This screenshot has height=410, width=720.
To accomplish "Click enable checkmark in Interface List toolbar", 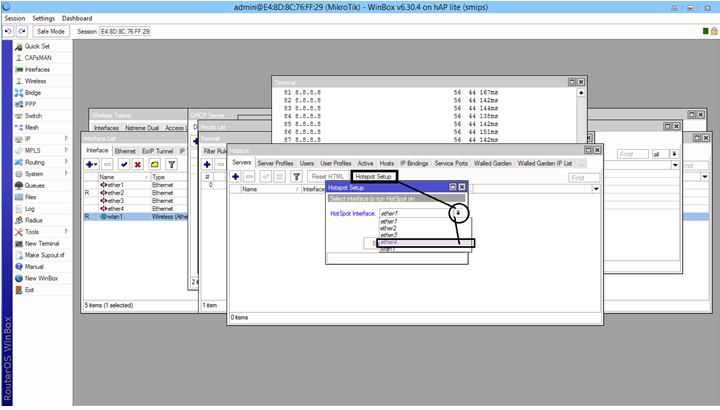I will [124, 164].
